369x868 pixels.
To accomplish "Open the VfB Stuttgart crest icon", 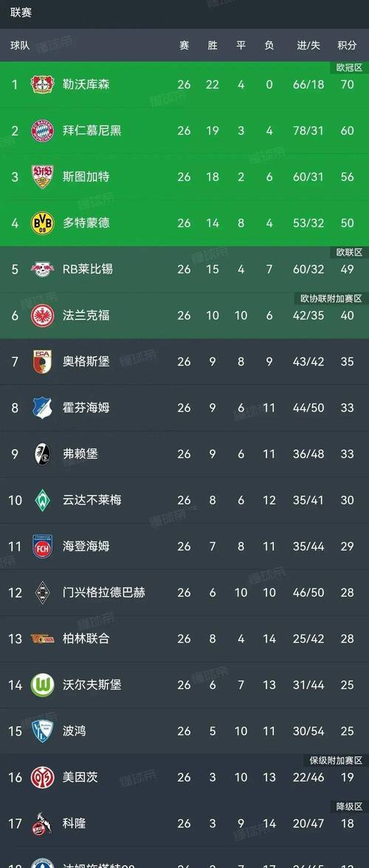I will click(42, 177).
